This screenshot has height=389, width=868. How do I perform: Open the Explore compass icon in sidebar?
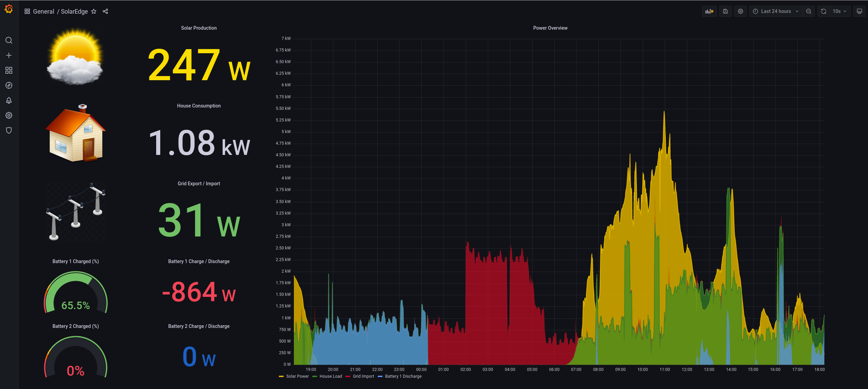[9, 85]
